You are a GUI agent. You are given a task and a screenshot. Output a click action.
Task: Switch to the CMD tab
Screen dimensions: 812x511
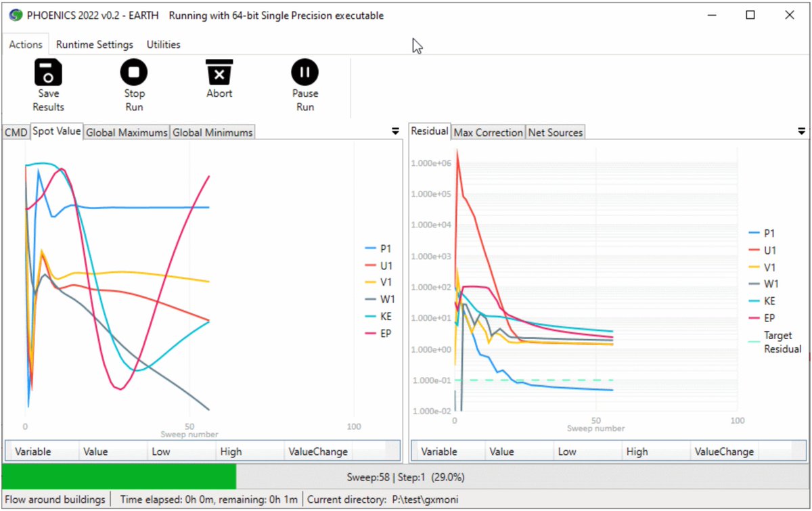coord(15,132)
